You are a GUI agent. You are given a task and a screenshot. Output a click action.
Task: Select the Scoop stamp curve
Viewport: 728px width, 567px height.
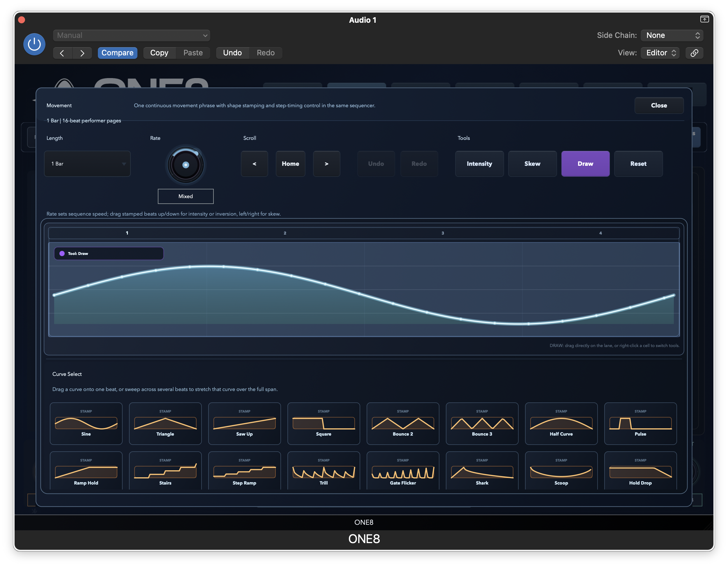[561, 471]
